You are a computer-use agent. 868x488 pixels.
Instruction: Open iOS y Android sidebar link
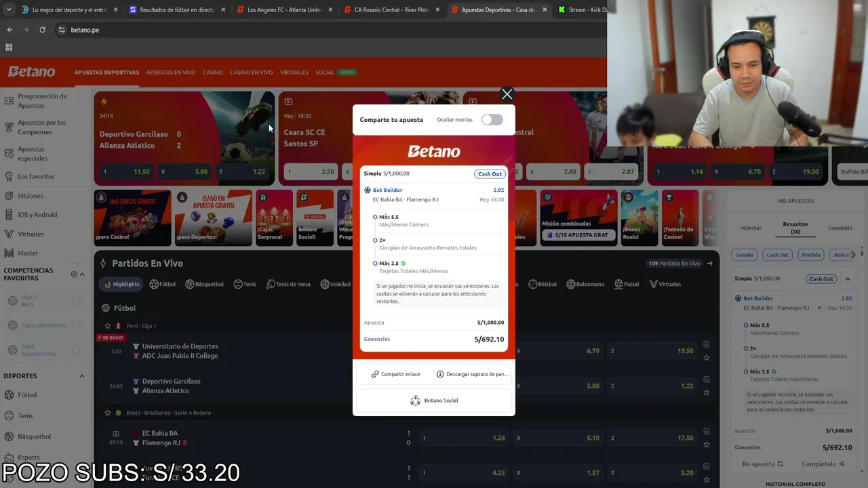tap(37, 215)
